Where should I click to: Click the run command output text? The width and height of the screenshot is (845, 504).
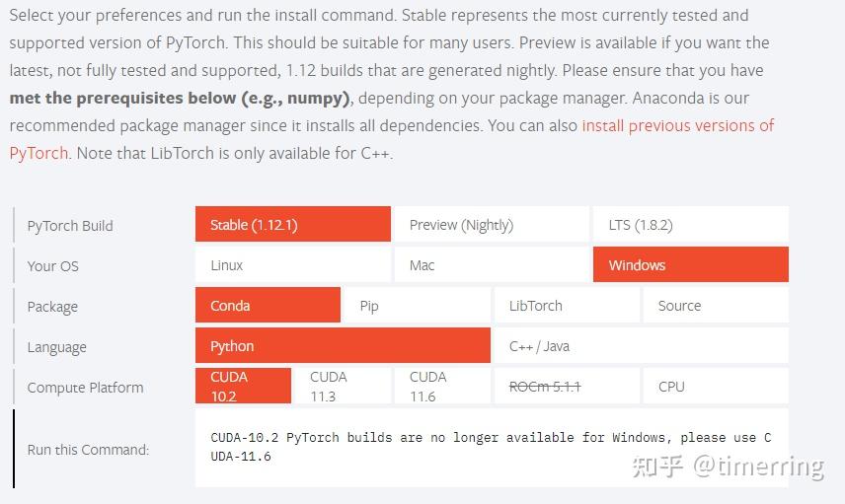coord(491,447)
